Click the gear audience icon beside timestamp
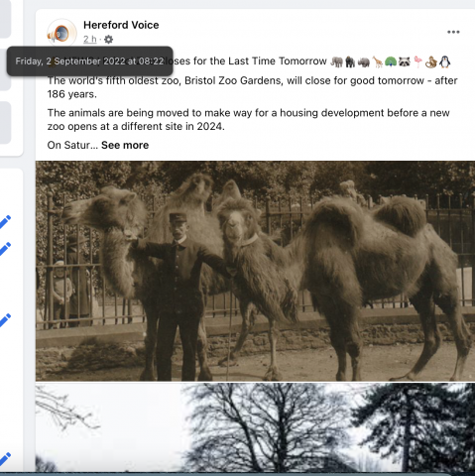This screenshot has height=476, width=475. (108, 40)
